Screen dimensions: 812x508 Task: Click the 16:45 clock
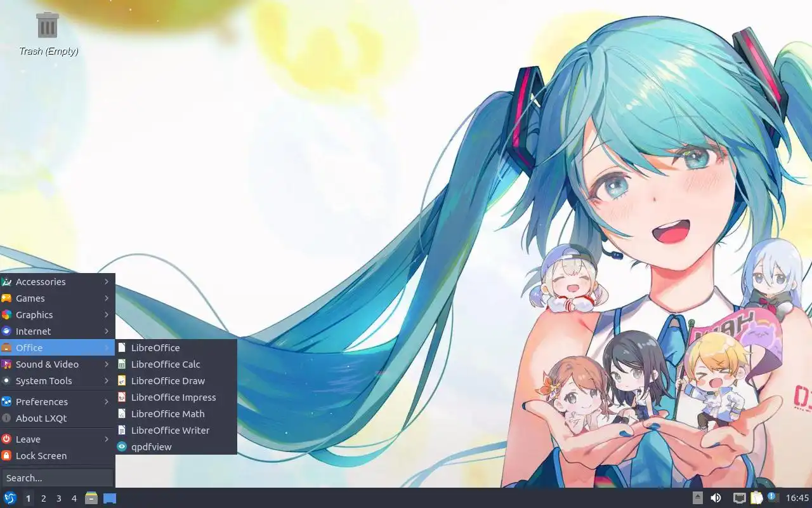click(x=797, y=498)
